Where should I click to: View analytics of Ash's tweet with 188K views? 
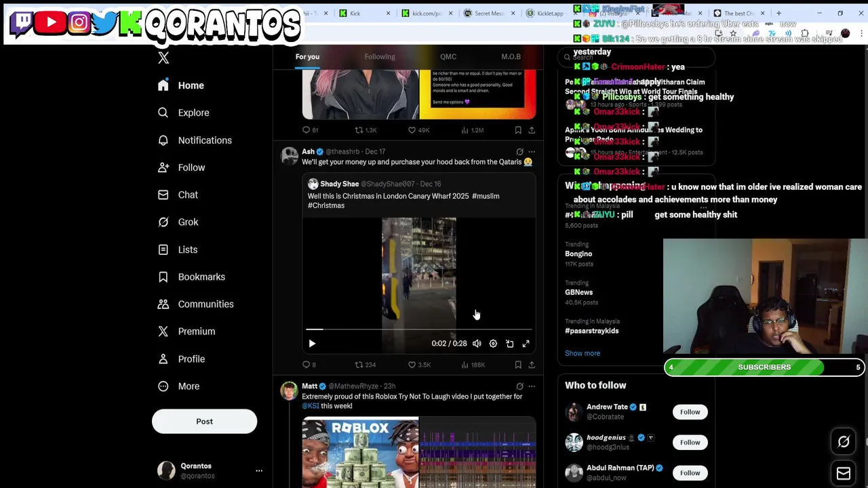coord(473,365)
